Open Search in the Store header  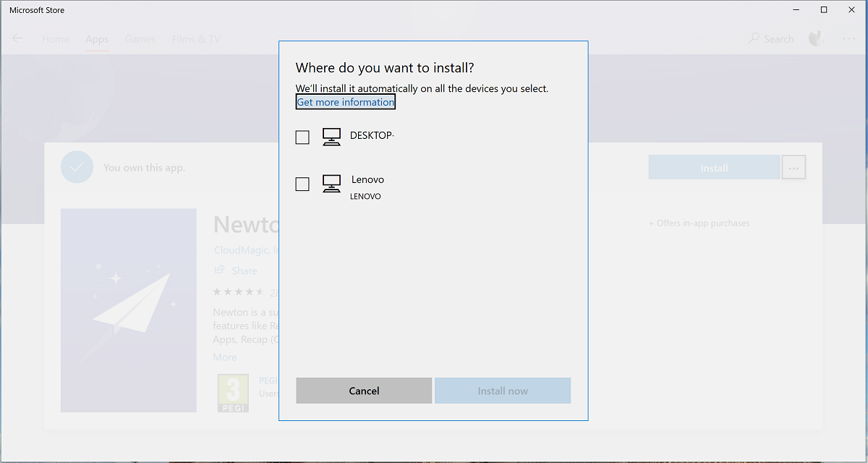pos(771,39)
